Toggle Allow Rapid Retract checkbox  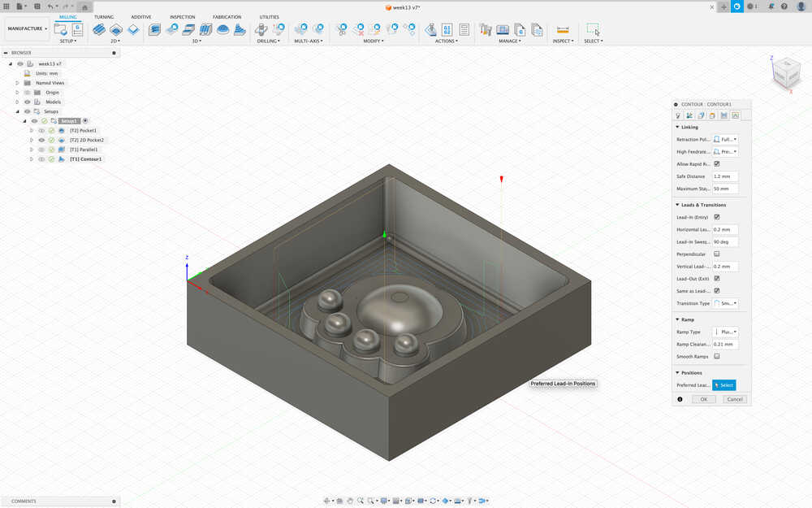point(717,164)
